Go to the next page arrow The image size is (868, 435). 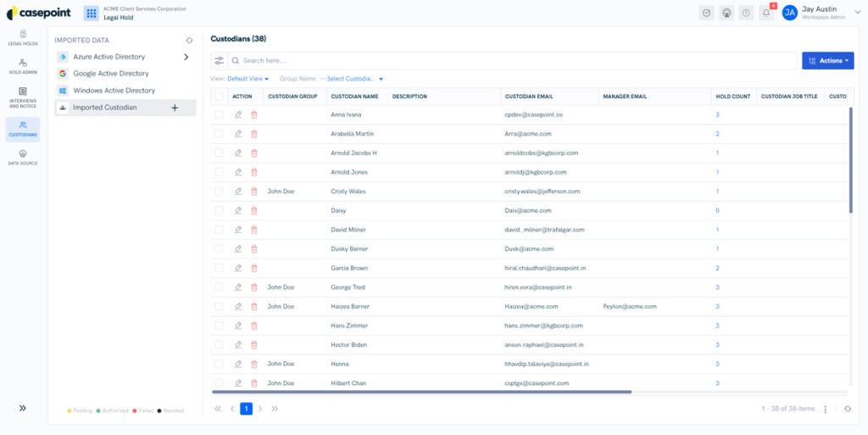pyautogui.click(x=260, y=409)
